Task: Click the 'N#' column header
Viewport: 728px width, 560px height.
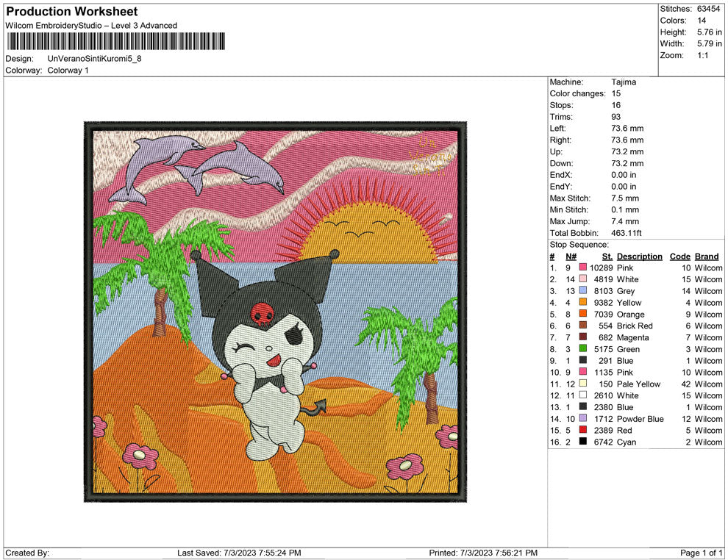Action: coord(571,256)
